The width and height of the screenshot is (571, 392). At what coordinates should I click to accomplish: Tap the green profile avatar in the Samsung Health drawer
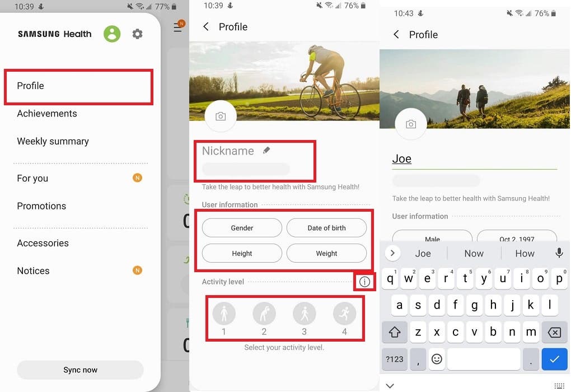tap(112, 34)
